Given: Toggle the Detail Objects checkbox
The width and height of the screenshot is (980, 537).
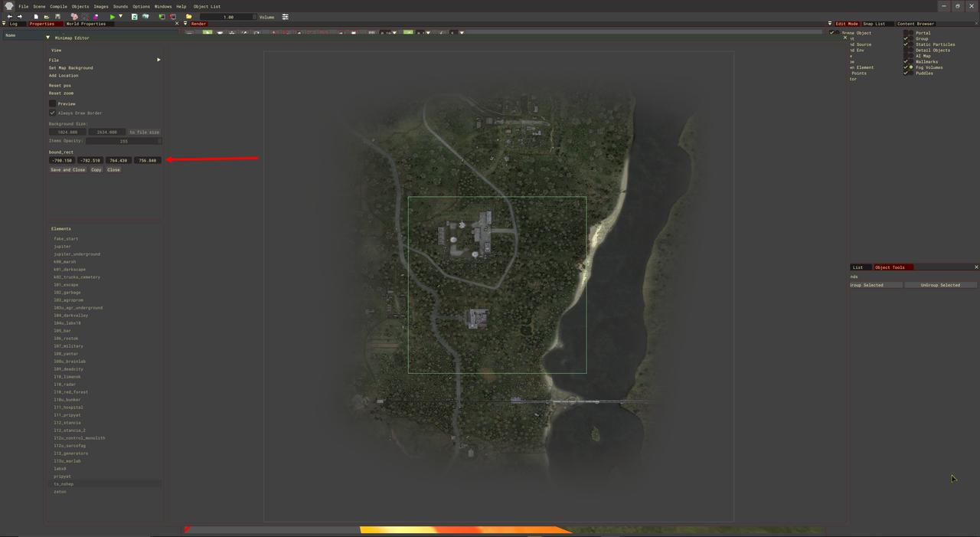Looking at the screenshot, I should [907, 50].
